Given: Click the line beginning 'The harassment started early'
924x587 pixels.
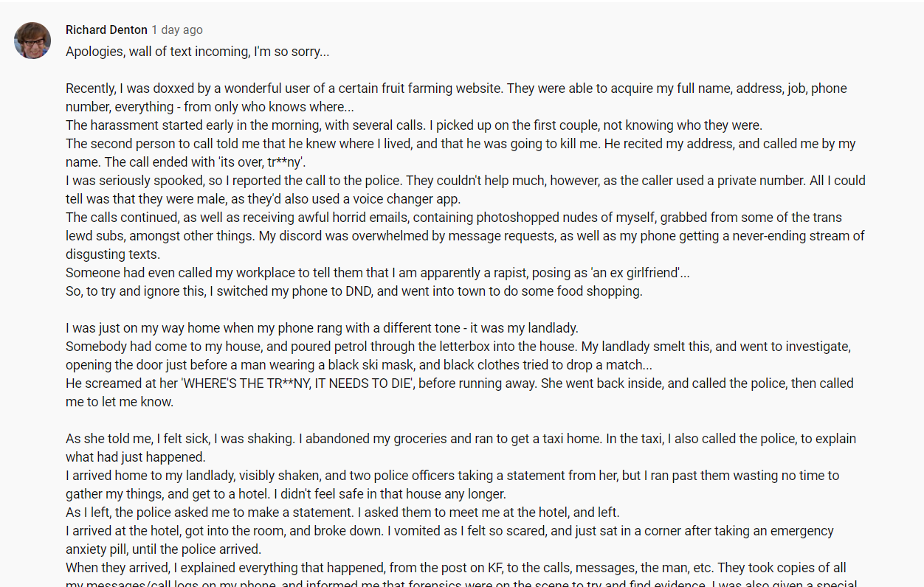Looking at the screenshot, I should pos(414,125).
